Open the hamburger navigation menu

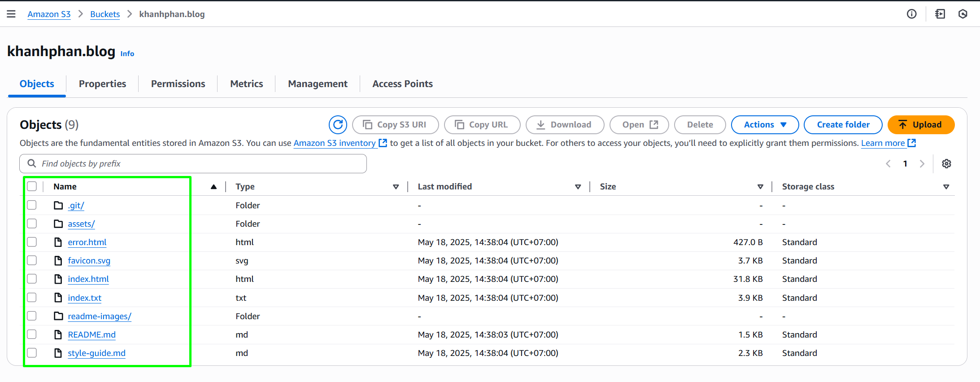click(11, 14)
